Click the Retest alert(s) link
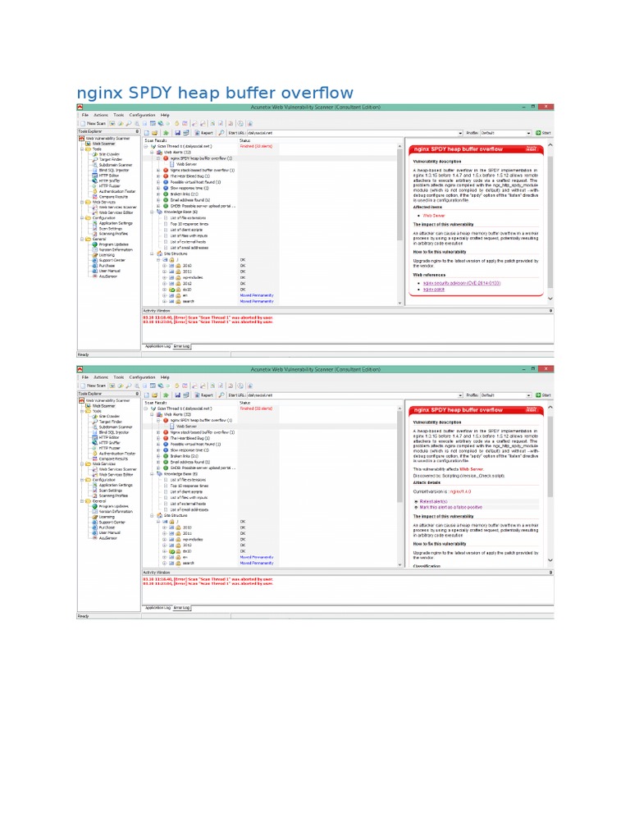 point(433,501)
